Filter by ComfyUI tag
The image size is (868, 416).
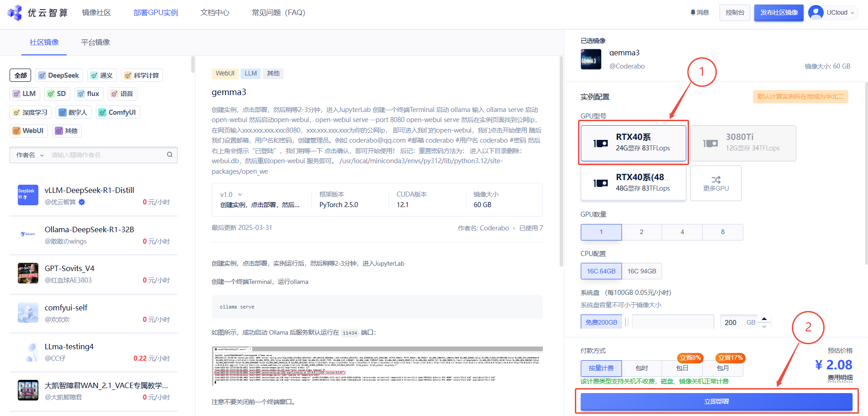pos(118,112)
